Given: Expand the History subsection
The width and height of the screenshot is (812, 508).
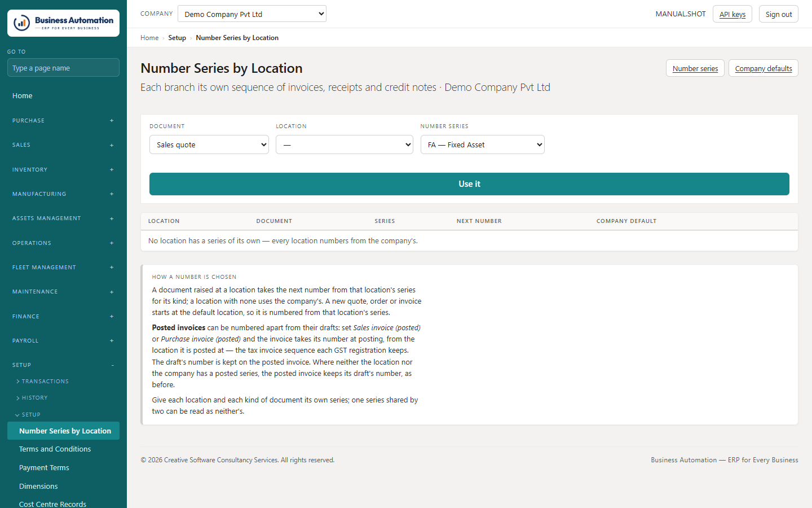Looking at the screenshot, I should coord(63,398).
